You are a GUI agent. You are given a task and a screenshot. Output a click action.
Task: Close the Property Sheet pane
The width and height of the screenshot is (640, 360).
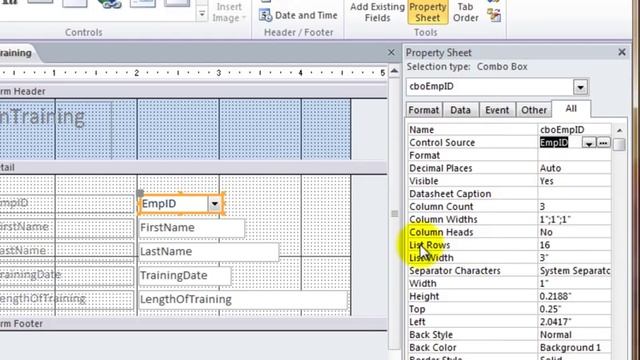tap(622, 52)
